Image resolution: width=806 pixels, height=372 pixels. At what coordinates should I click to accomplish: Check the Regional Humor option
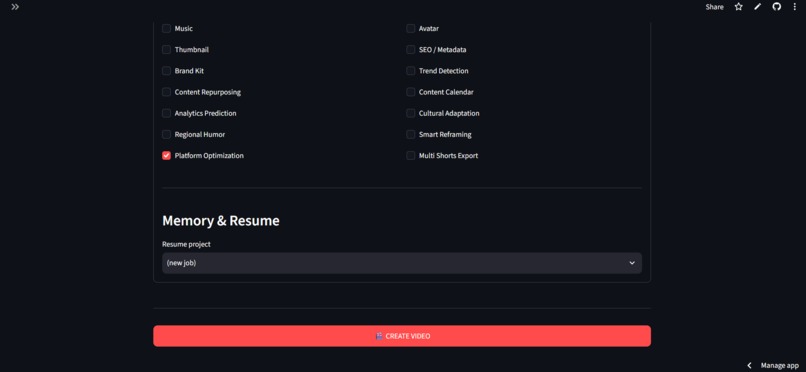coord(167,134)
